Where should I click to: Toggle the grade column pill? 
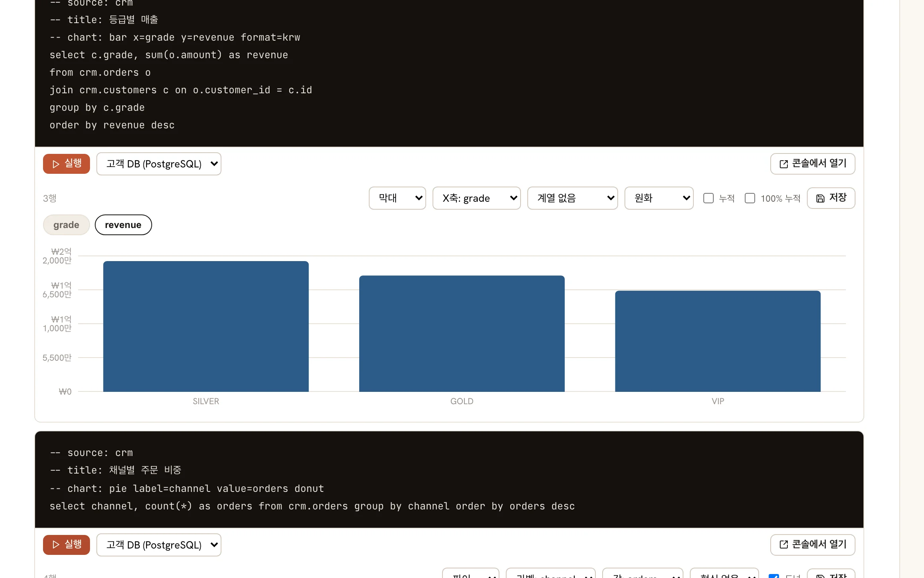pyautogui.click(x=66, y=225)
